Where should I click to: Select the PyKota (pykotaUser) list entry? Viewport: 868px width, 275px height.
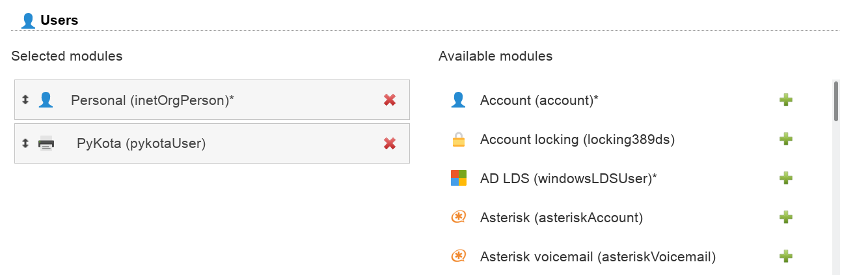[141, 144]
